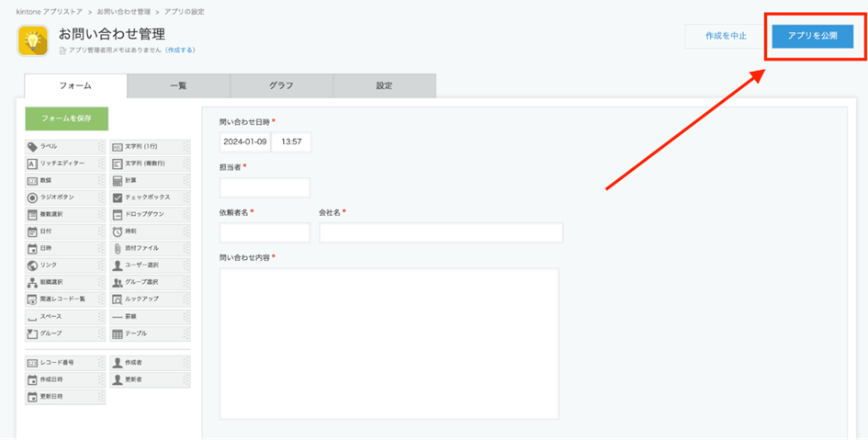
Task: Pick the リッチエディター field item
Action: pyautogui.click(x=64, y=164)
